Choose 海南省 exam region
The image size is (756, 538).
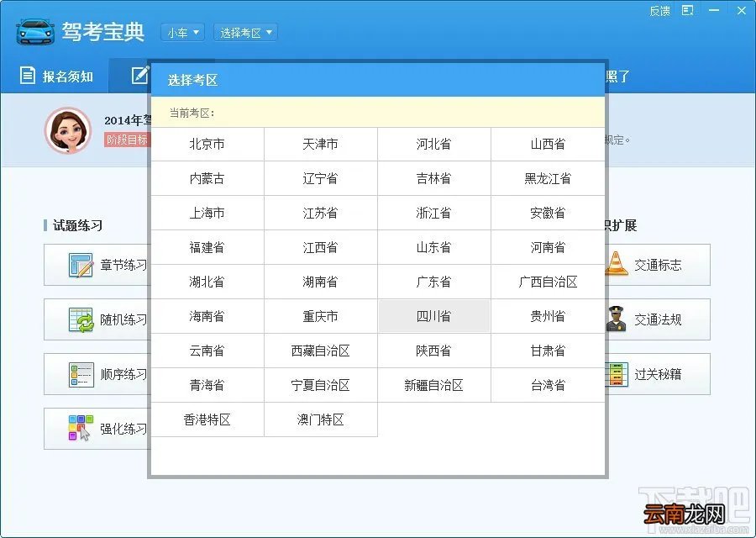207,317
